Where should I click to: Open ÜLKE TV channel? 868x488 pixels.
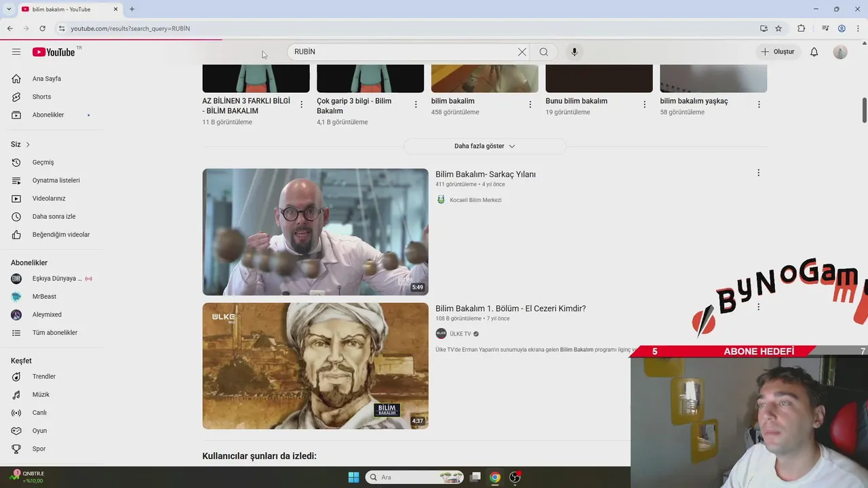(460, 334)
